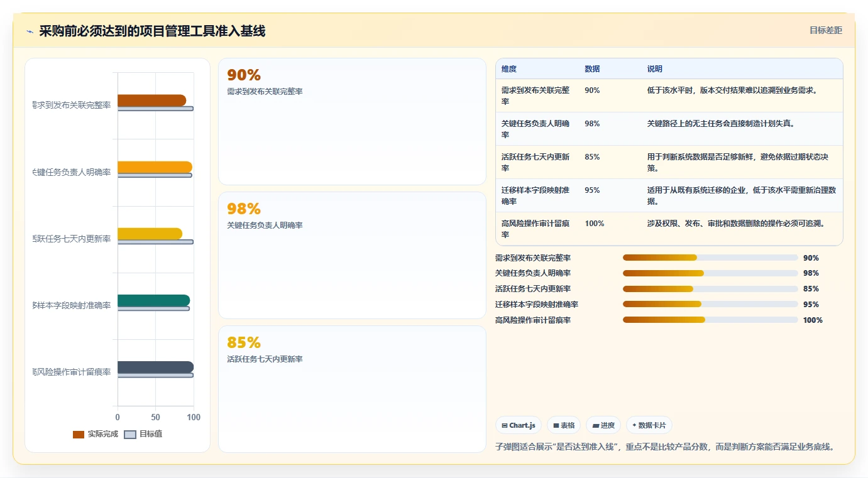Click the 表格 chip
The height and width of the screenshot is (478, 868).
click(564, 425)
